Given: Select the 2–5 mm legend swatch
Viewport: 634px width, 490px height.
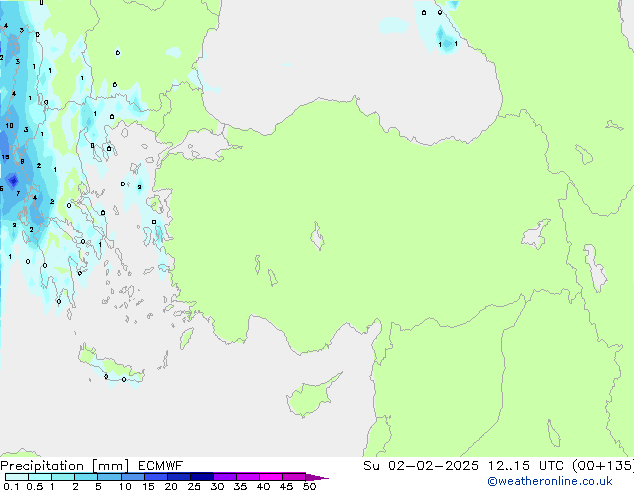Looking at the screenshot, I should (86, 477).
